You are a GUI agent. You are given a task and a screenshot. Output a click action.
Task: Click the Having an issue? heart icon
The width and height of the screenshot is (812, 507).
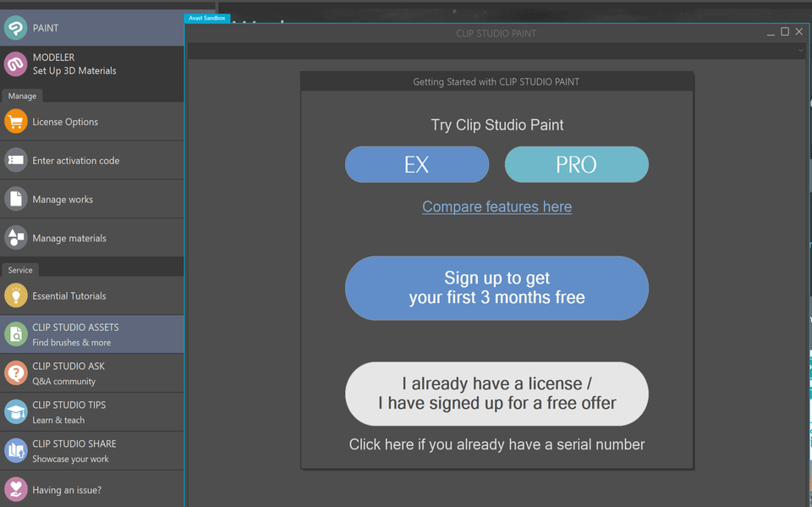pyautogui.click(x=15, y=488)
